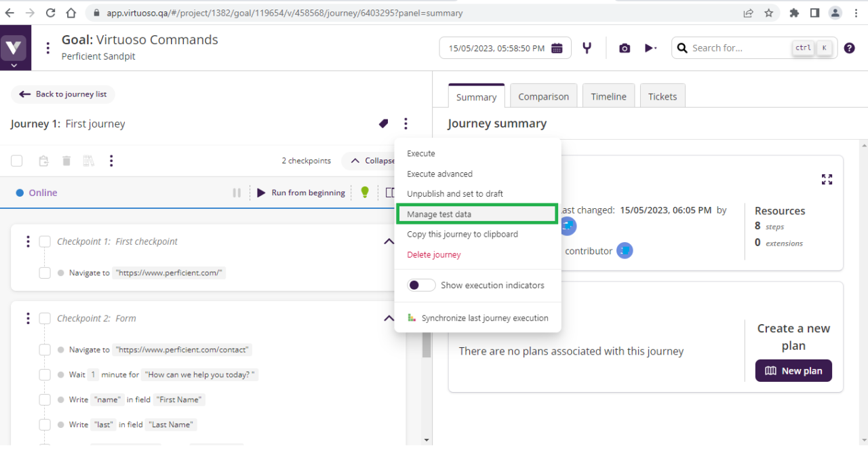The height and width of the screenshot is (451, 868).
Task: Tick checkbox for Write "name" step
Action: pos(45,399)
